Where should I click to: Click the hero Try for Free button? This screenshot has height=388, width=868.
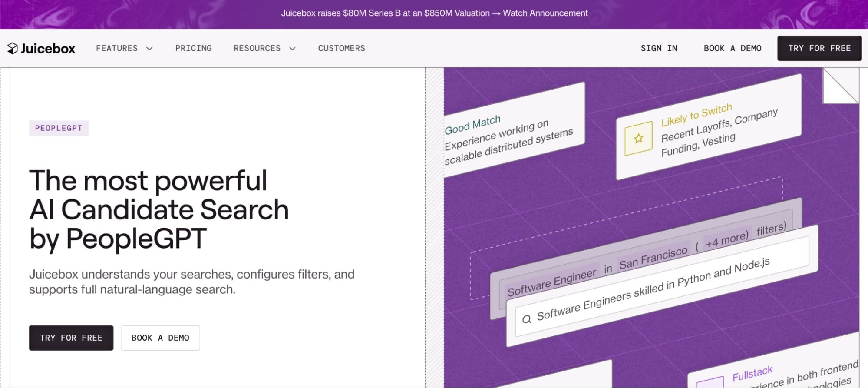[71, 338]
